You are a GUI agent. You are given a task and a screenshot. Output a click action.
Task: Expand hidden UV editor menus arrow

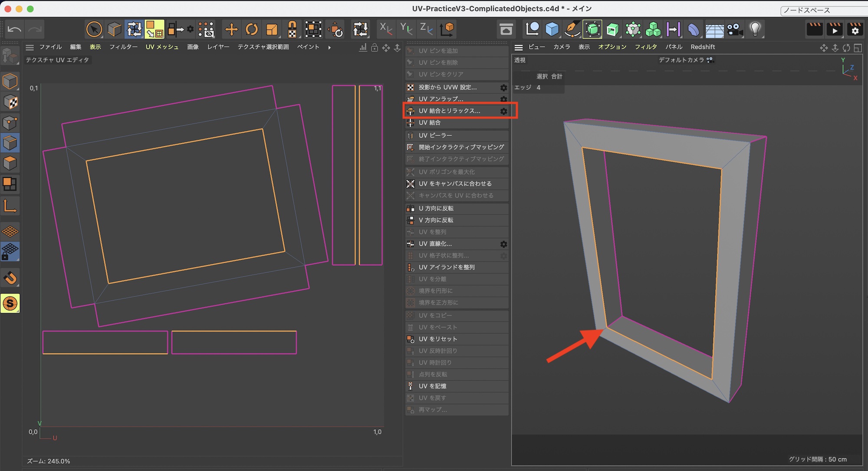point(329,47)
